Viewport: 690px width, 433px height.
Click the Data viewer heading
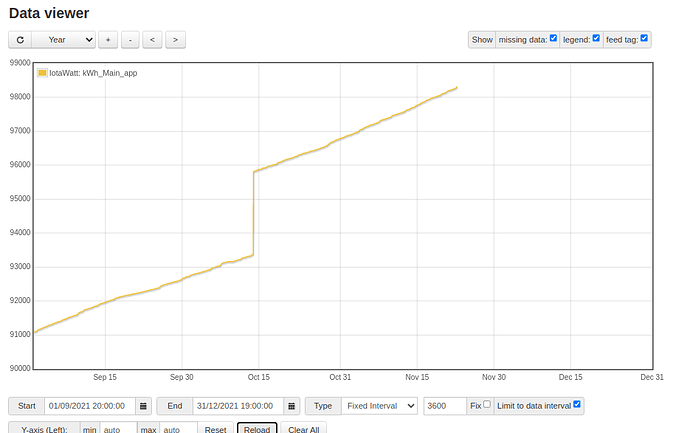49,13
